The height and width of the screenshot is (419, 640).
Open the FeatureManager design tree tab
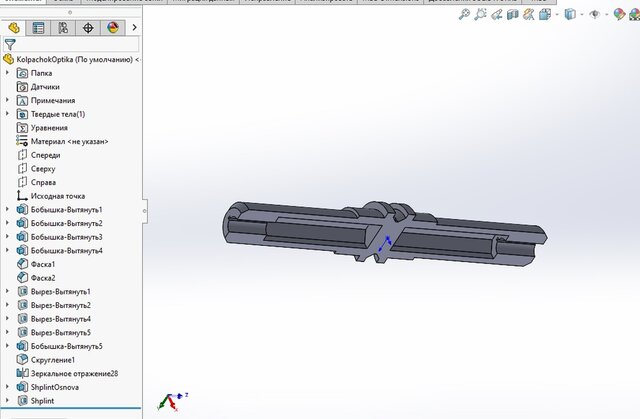click(x=13, y=28)
